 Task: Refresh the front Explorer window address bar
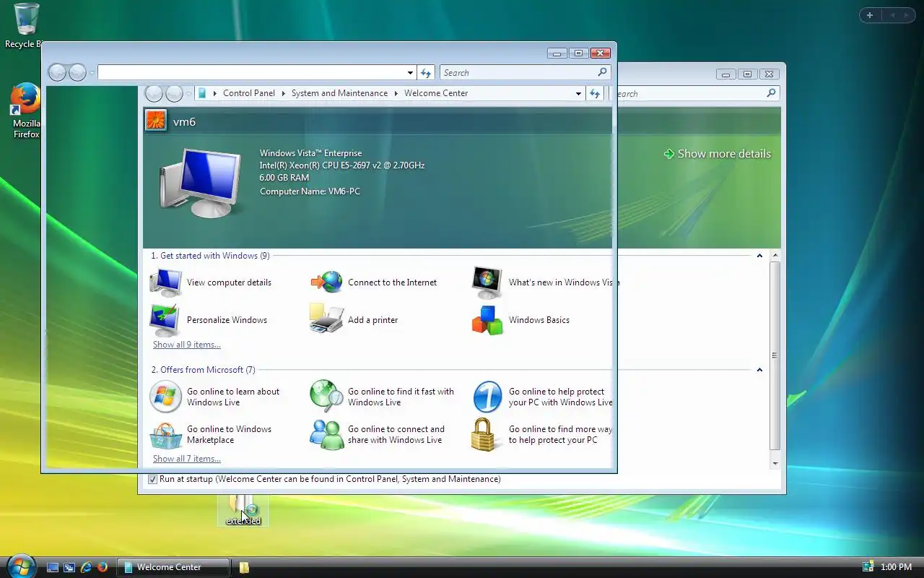tap(426, 73)
